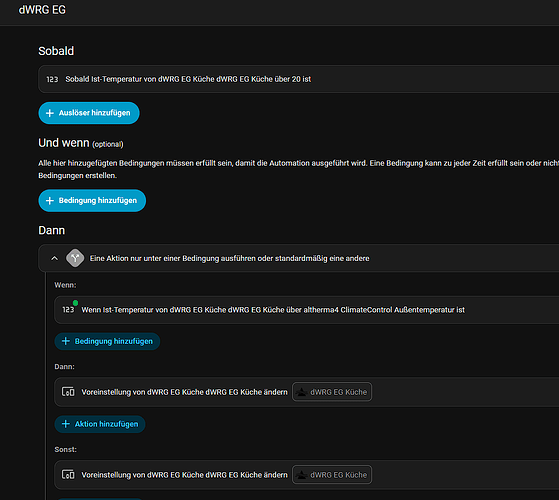Click the green status dot on Wenn condition
Viewport: 559px width, 500px height.
pyautogui.click(x=75, y=303)
